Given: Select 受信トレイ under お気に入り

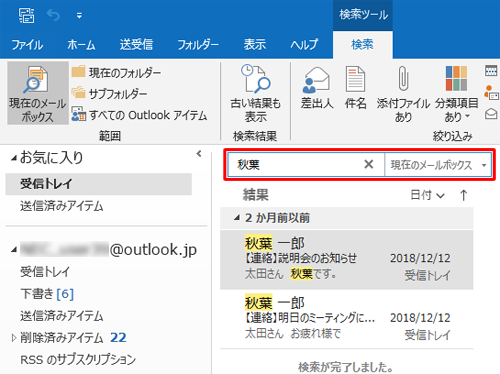Looking at the screenshot, I should coord(99,184).
